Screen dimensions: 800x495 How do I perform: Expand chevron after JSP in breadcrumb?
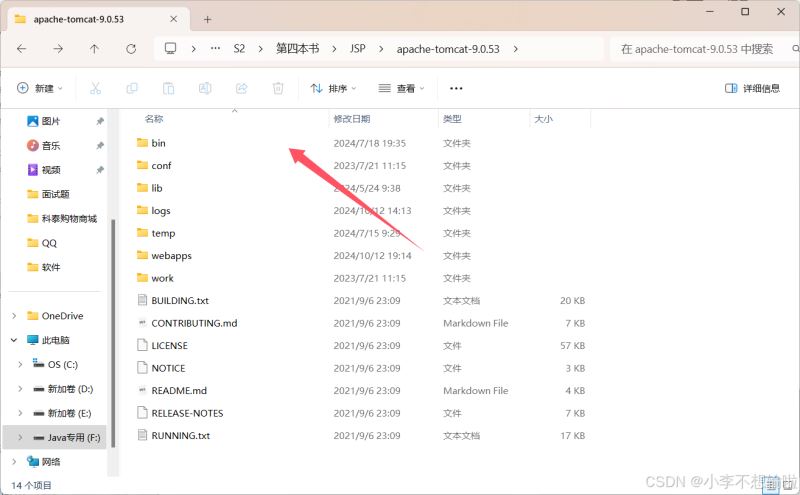[x=381, y=49]
